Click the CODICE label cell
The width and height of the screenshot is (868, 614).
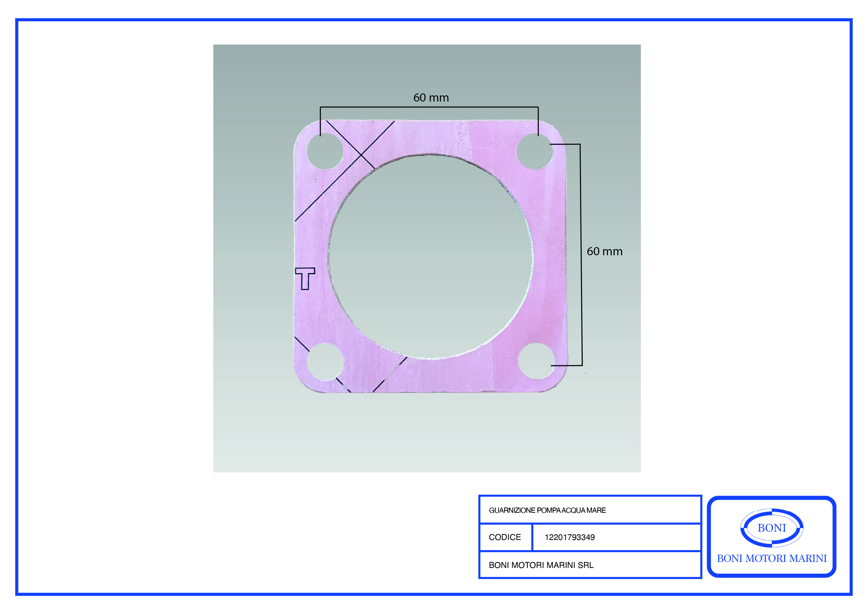coord(505,537)
